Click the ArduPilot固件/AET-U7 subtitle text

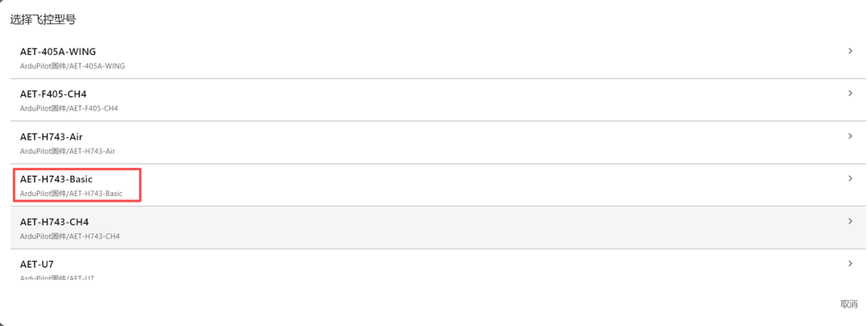coord(56,278)
